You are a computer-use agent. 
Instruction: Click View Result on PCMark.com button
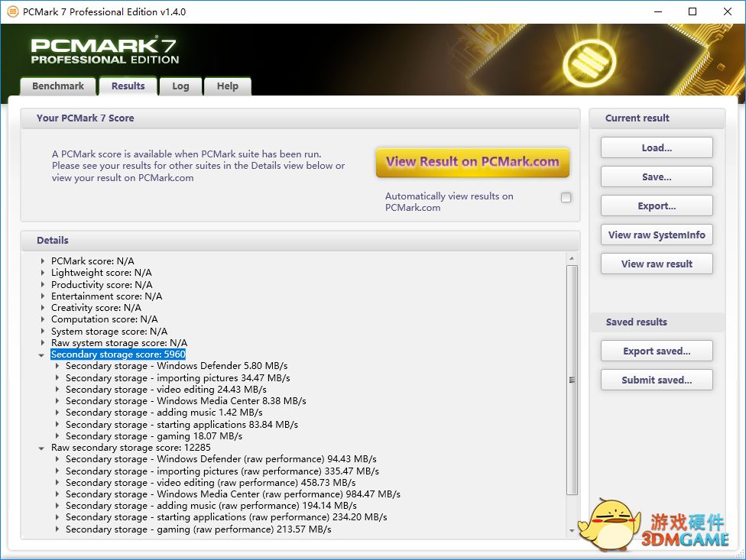472,162
